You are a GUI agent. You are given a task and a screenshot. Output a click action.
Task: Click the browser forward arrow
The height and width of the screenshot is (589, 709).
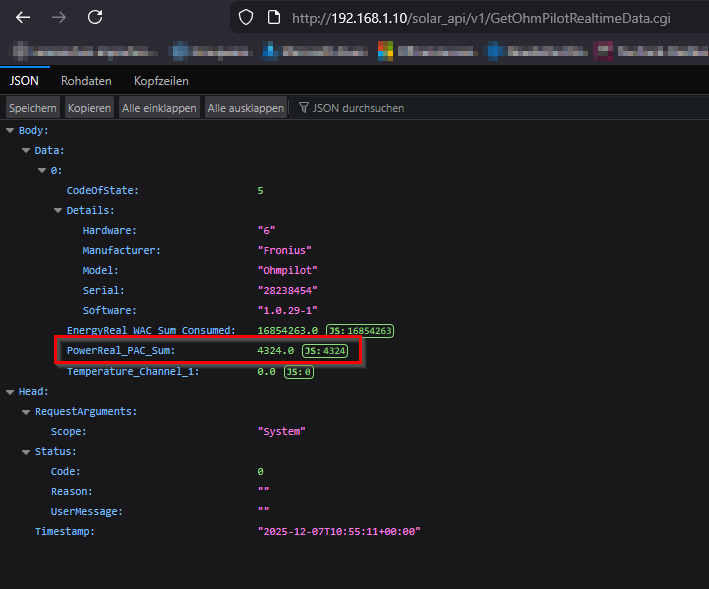(x=59, y=18)
